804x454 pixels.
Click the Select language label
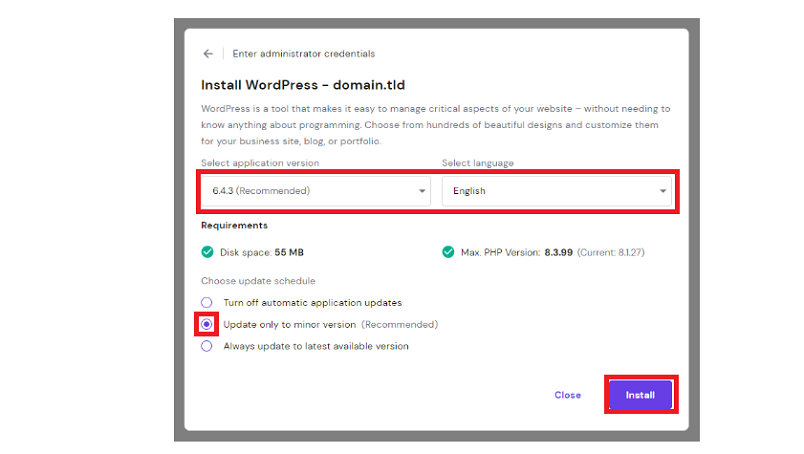478,163
